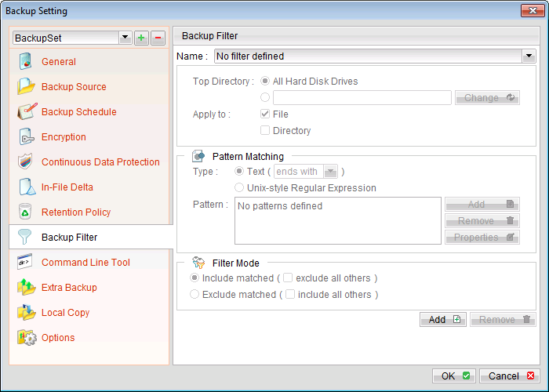Select Exclude matched radio button
549x392 pixels.
click(195, 294)
